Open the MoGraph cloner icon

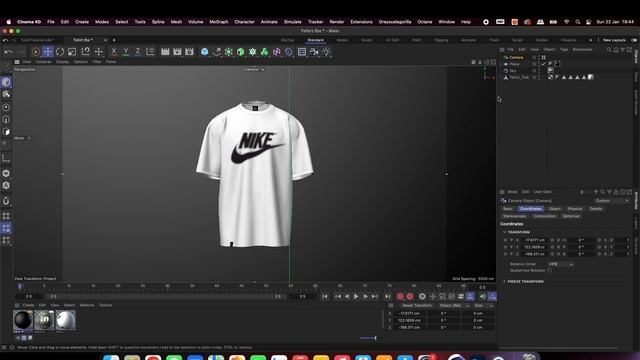point(253,52)
